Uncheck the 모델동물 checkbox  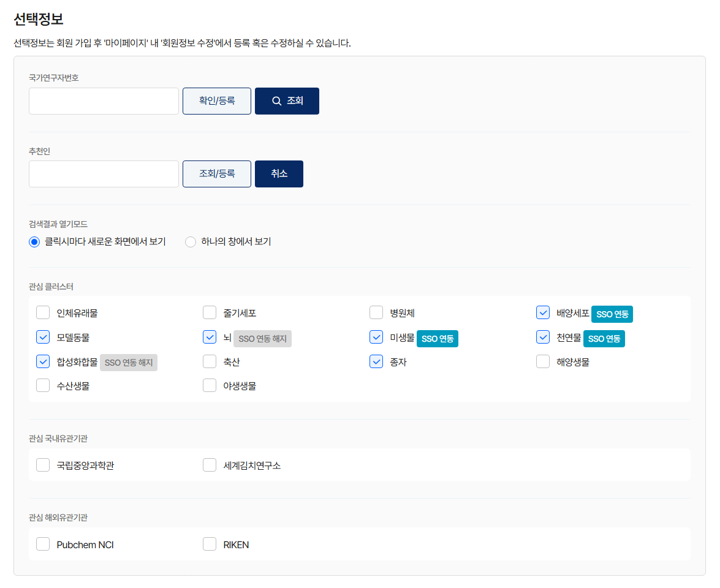click(43, 337)
